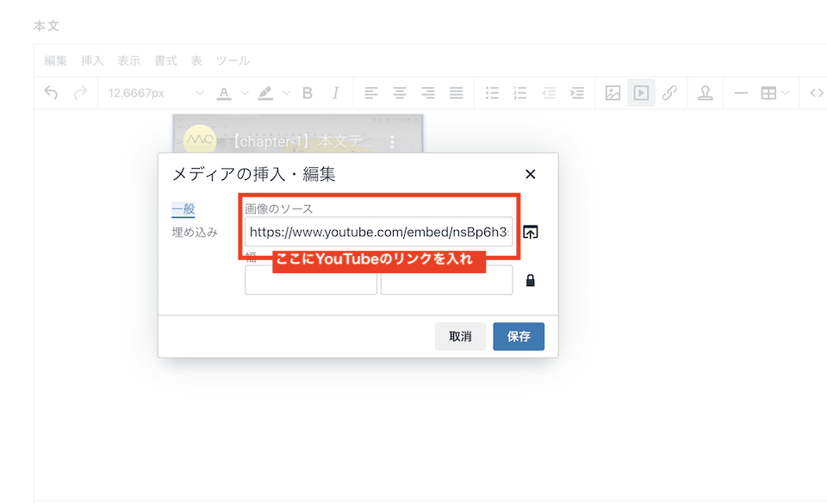This screenshot has height=504, width=827.
Task: Click the undo arrow icon
Action: tap(51, 93)
